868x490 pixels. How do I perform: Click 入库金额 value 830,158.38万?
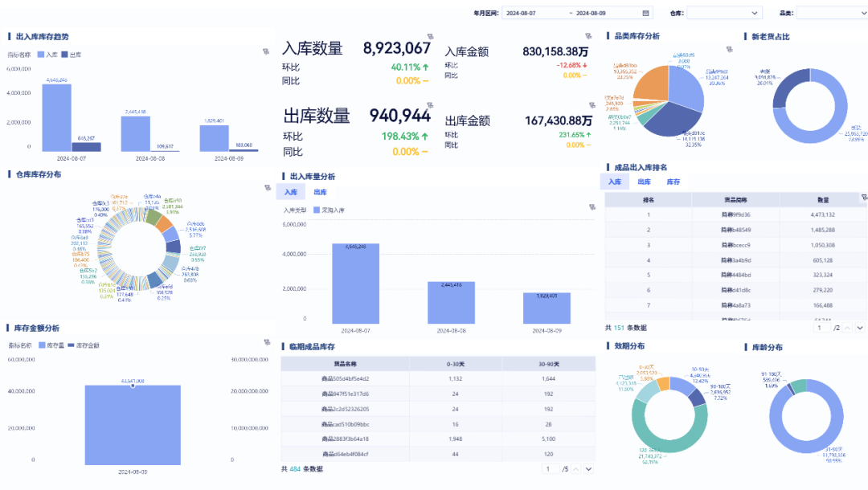point(555,51)
